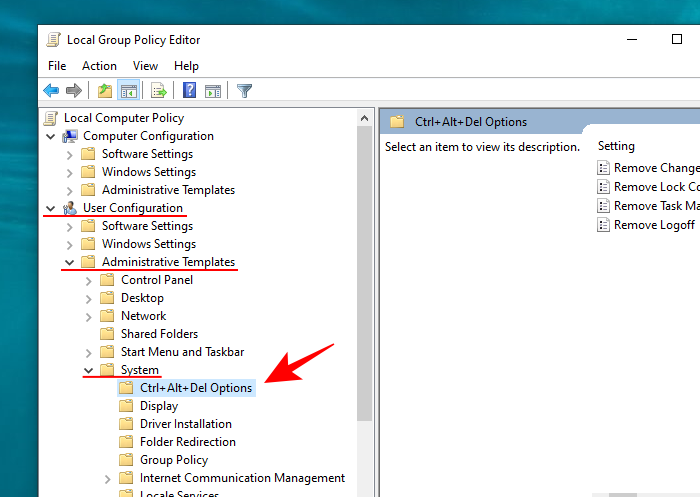Toggle Show/Hide Console Tree toolbar icon
Image resolution: width=700 pixels, height=497 pixels.
[129, 91]
